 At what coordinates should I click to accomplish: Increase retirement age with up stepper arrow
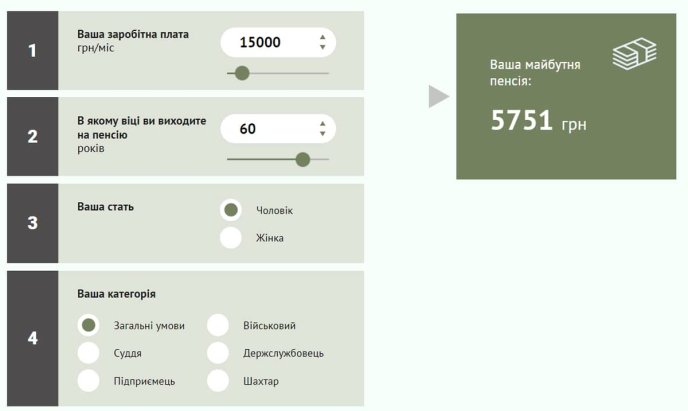[322, 124]
